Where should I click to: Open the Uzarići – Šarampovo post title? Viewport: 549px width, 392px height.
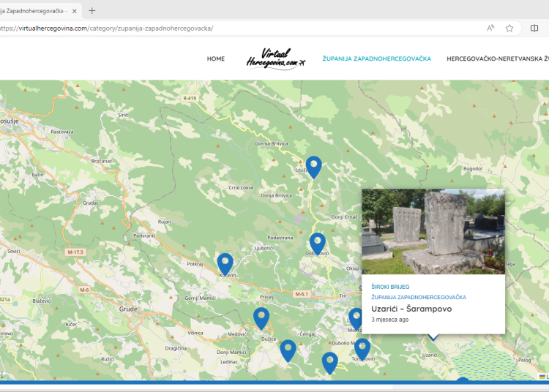pyautogui.click(x=411, y=309)
